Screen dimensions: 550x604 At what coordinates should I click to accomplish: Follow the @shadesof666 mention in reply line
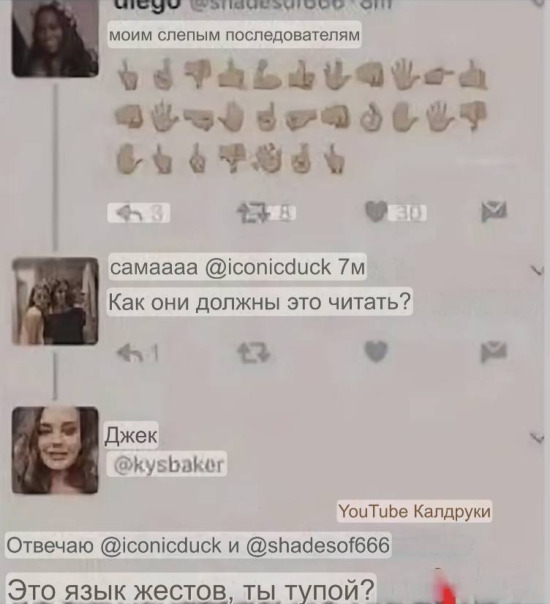pyautogui.click(x=318, y=545)
